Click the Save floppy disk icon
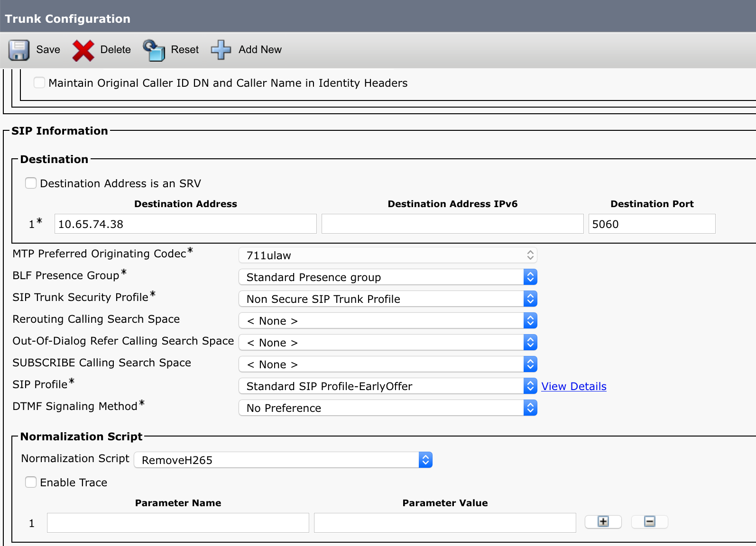Viewport: 756px width, 546px height. [19, 50]
